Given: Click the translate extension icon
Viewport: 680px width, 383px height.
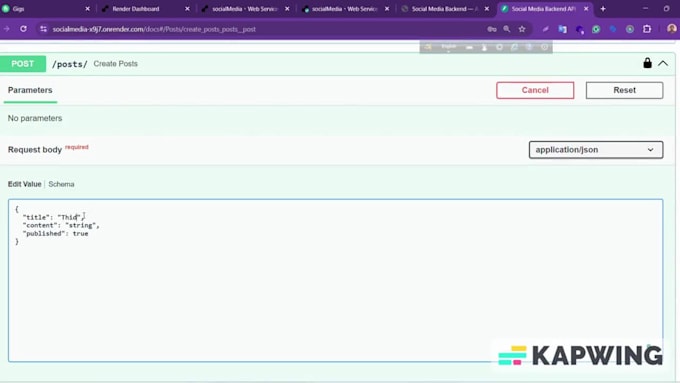Looking at the screenshot, I should [562, 29].
